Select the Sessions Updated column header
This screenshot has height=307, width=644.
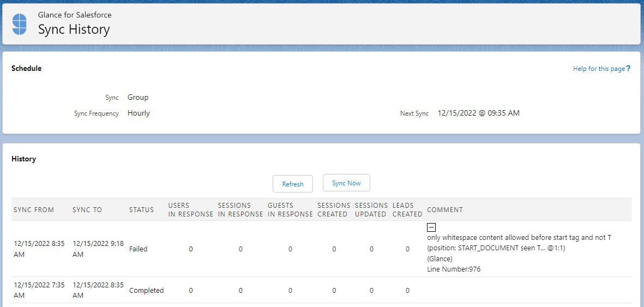tap(371, 210)
